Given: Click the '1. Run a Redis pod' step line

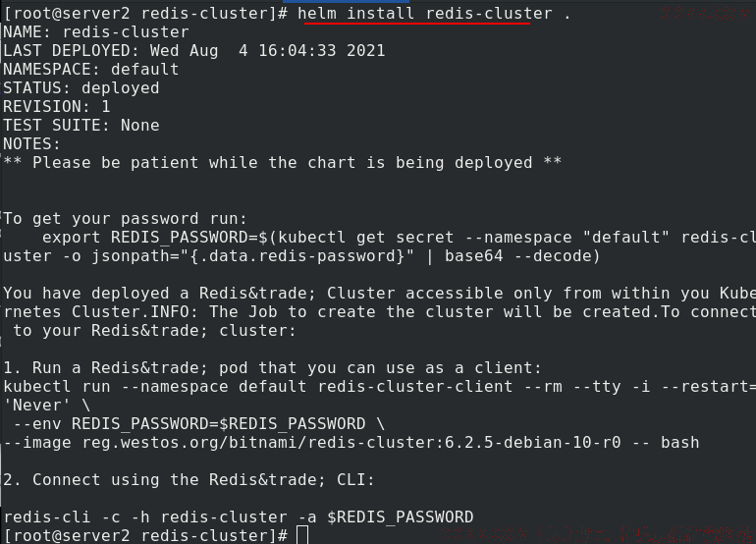Looking at the screenshot, I should pyautogui.click(x=272, y=368).
